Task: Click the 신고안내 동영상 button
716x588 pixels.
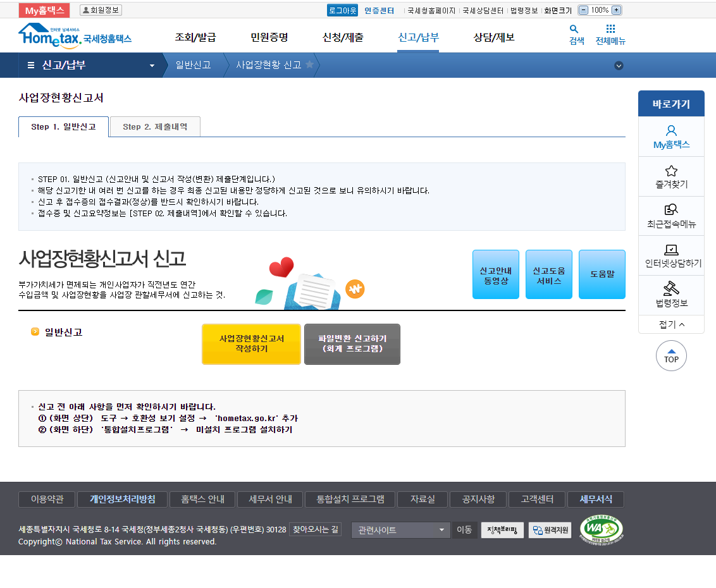Action: [x=496, y=274]
